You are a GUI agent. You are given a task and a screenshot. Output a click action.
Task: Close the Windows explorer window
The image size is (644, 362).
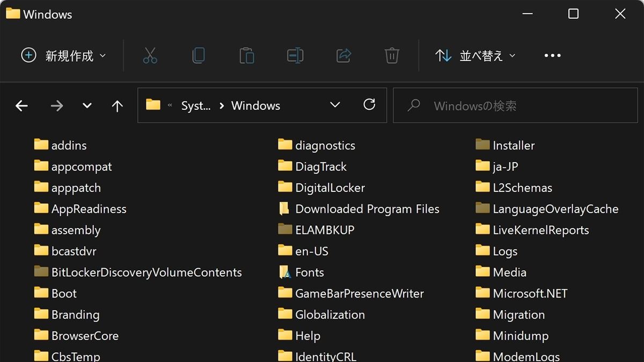[620, 14]
